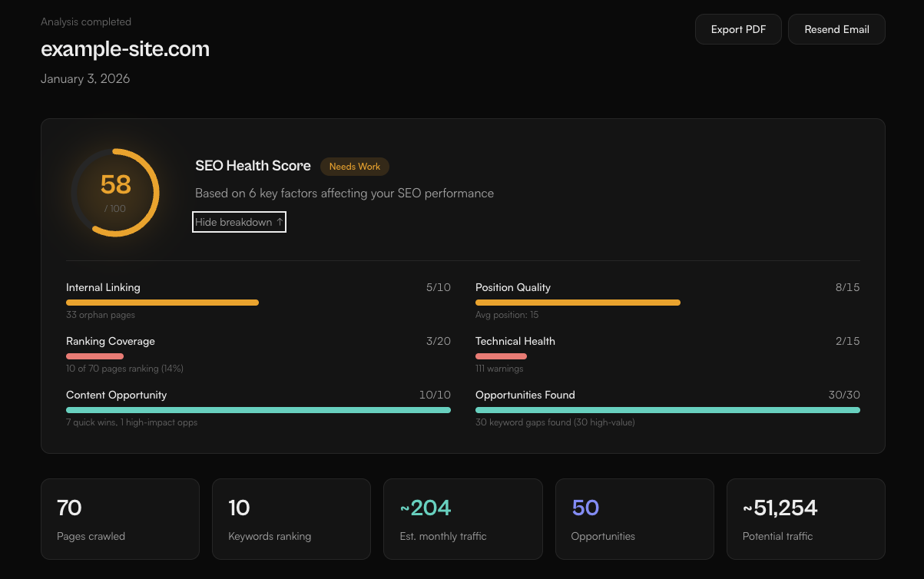
Task: Click the Opportunities Found progress bar
Action: click(x=667, y=410)
